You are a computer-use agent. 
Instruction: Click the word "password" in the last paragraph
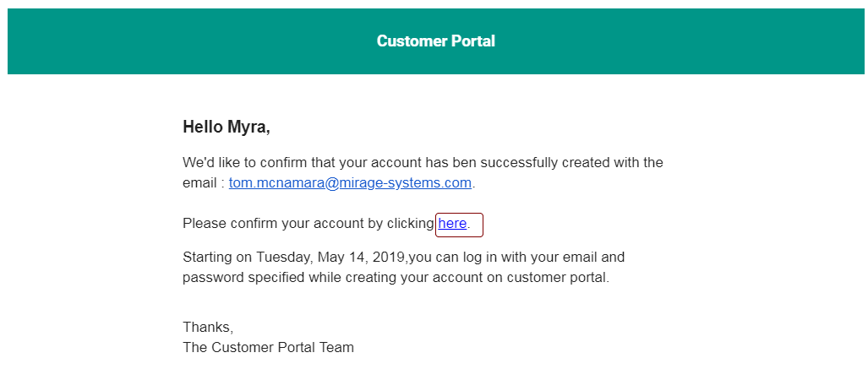point(213,277)
